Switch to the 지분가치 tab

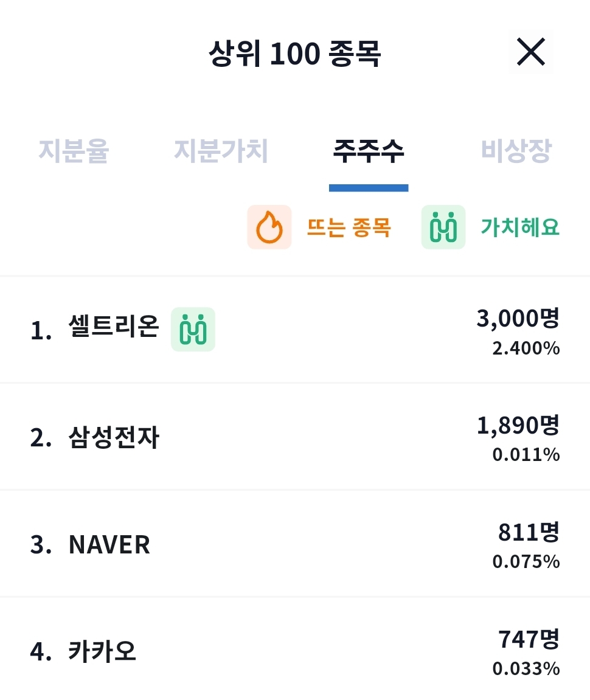(x=221, y=150)
